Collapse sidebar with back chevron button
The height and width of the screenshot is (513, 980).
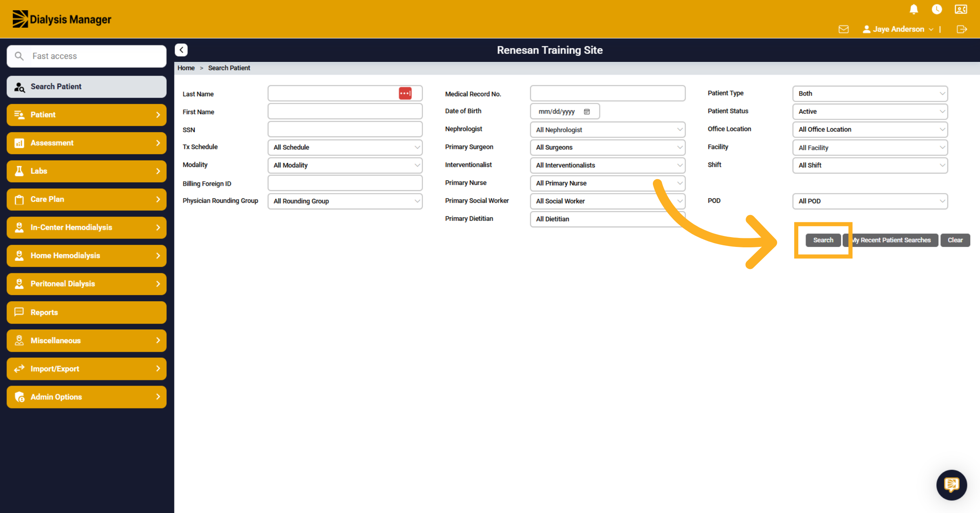[181, 50]
